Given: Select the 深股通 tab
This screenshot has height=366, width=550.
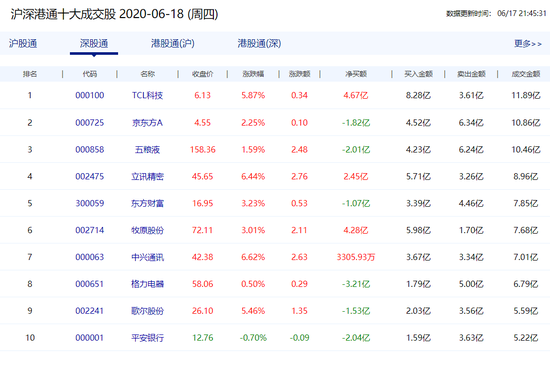Looking at the screenshot, I should [94, 44].
